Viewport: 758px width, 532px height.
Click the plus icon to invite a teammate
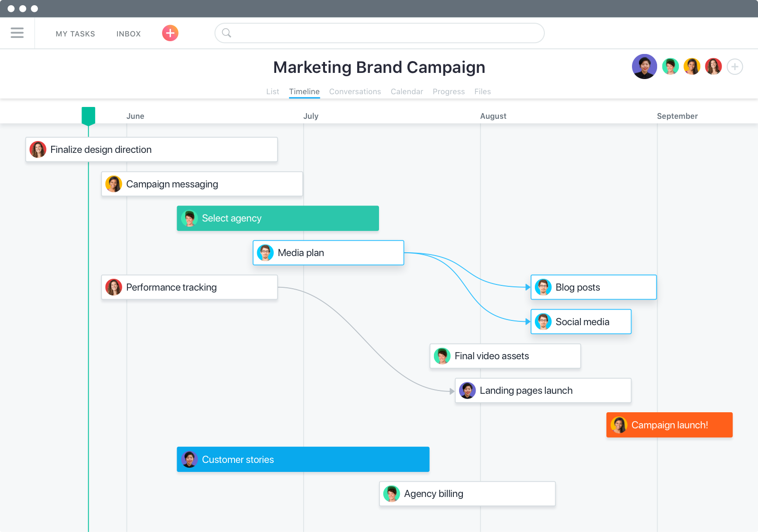click(735, 67)
